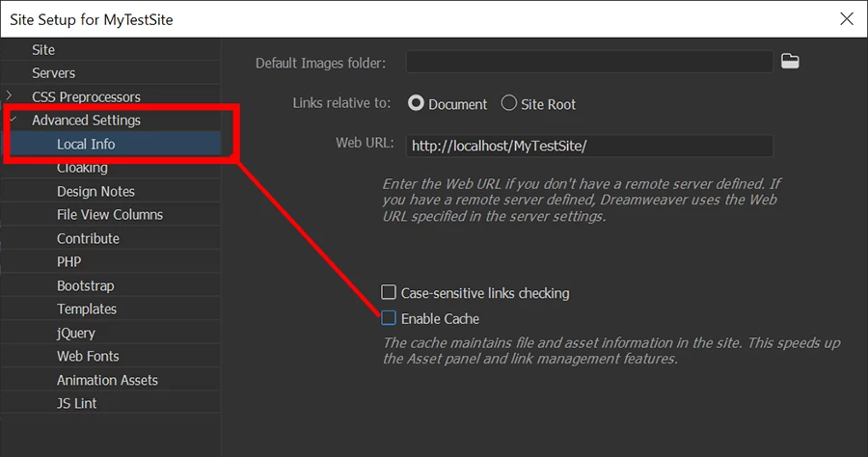Click in the Web URL field
868x457 pixels.
coord(589,146)
